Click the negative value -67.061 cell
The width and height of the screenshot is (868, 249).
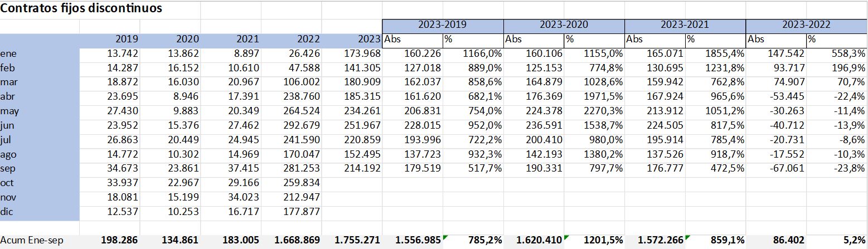tap(775, 169)
